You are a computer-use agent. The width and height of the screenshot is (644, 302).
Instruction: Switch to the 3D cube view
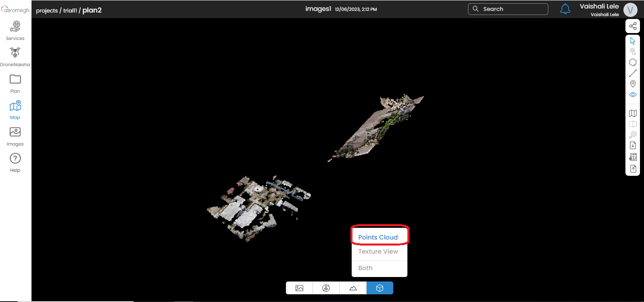tap(380, 288)
